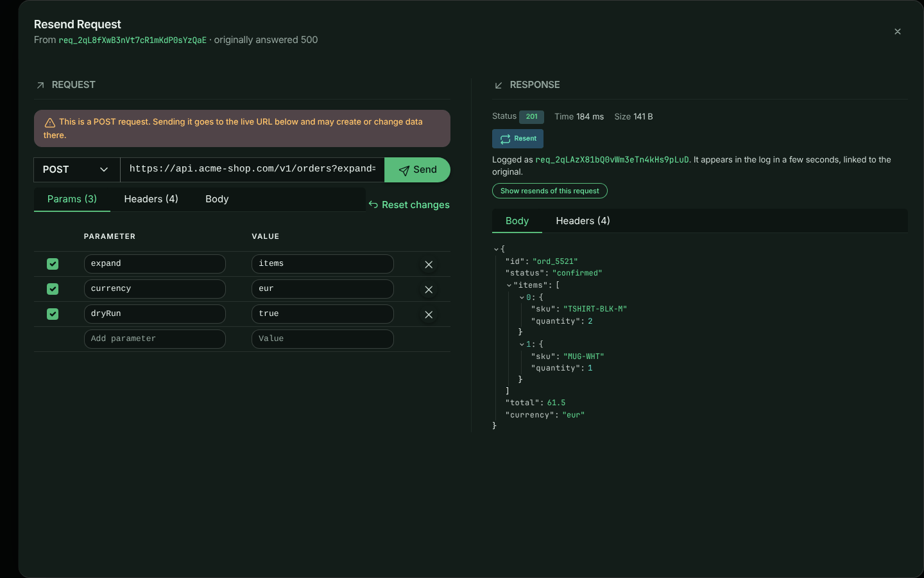Click the total value 61.5
Image resolution: width=924 pixels, height=578 pixels.
pos(556,403)
